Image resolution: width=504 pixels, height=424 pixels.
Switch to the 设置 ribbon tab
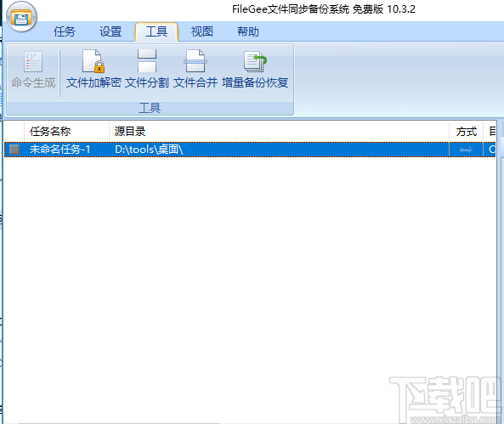(110, 31)
